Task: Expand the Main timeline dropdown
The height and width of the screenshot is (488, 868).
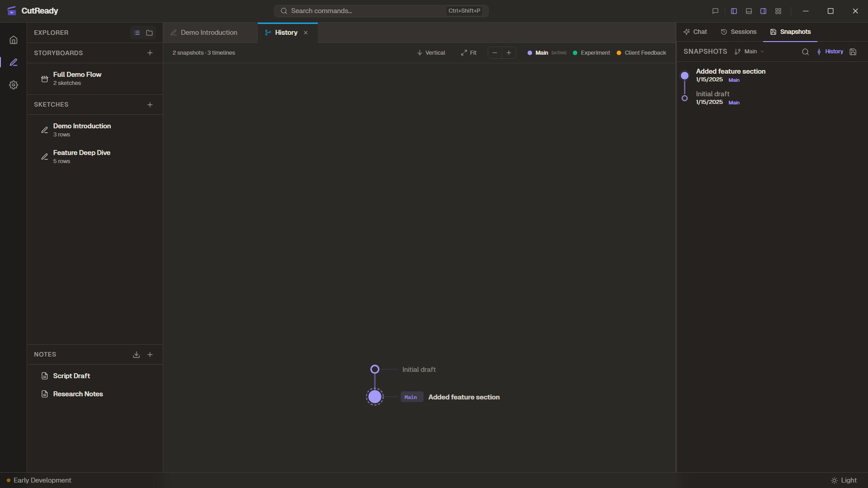Action: click(750, 52)
